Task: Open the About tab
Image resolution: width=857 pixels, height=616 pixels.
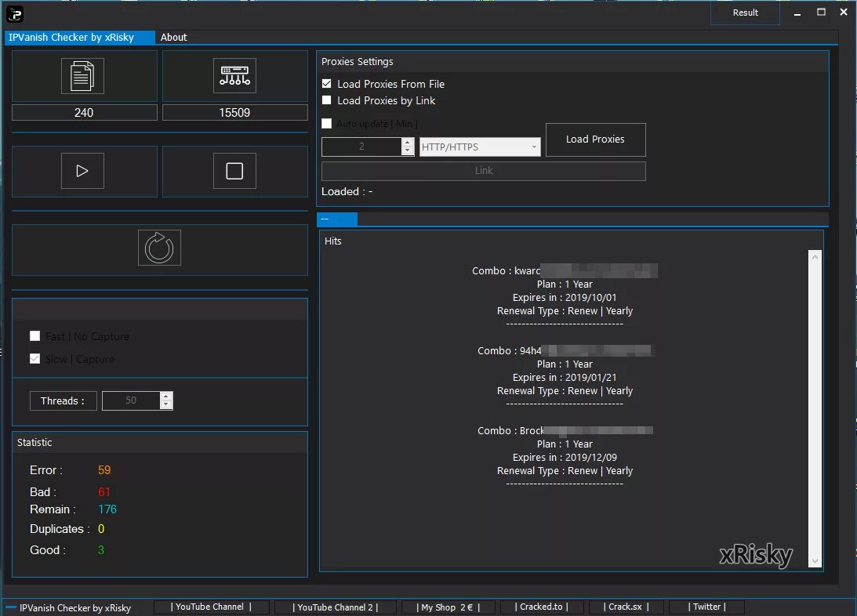Action: click(174, 37)
